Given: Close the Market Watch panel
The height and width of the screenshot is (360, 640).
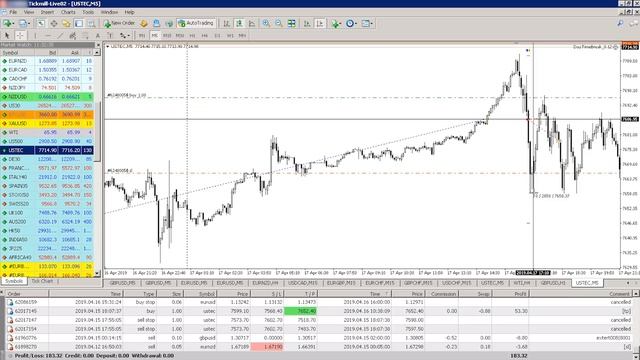Looking at the screenshot, I should (x=98, y=45).
